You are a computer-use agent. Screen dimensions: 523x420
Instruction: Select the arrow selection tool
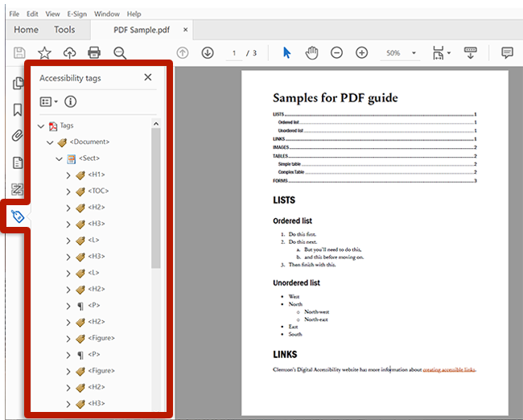click(286, 53)
